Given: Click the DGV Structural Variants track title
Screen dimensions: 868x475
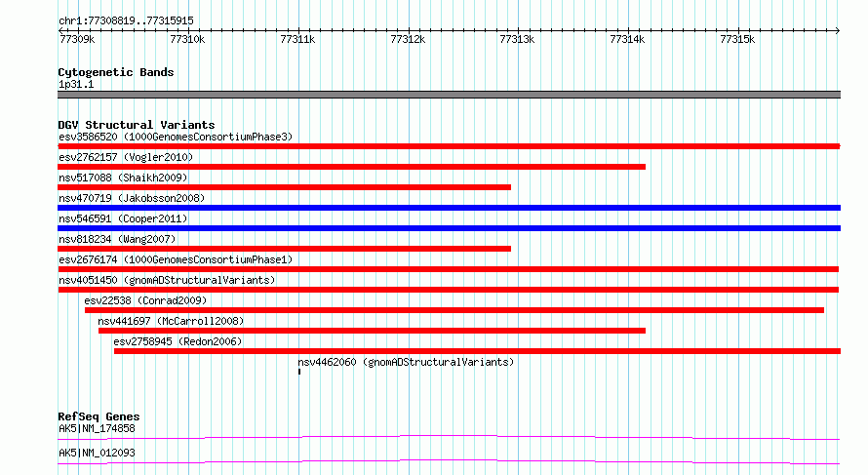Looking at the screenshot, I should tap(137, 125).
